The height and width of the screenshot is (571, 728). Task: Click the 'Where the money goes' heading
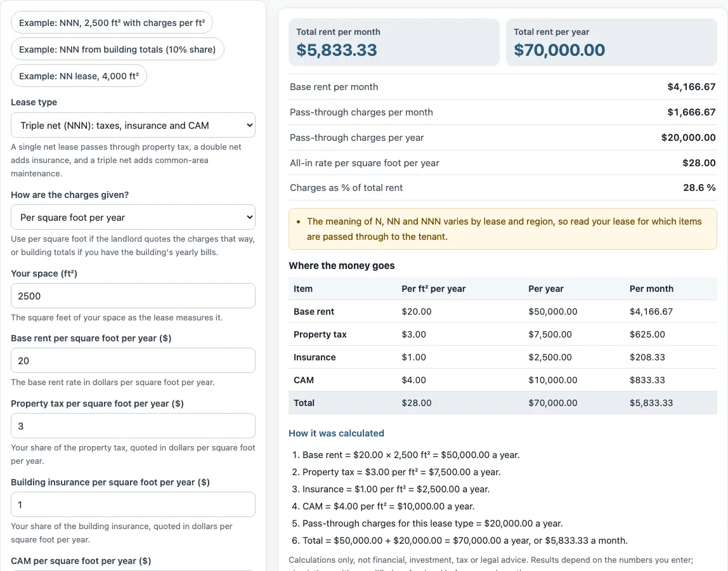point(342,266)
